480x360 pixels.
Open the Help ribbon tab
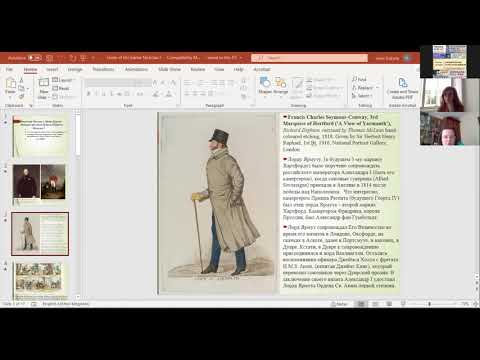(239, 69)
